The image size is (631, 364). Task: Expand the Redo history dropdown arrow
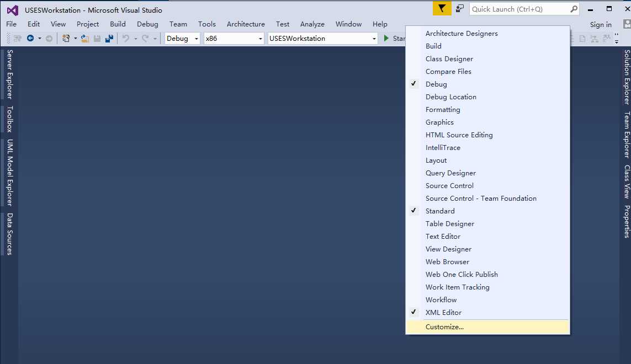point(155,39)
